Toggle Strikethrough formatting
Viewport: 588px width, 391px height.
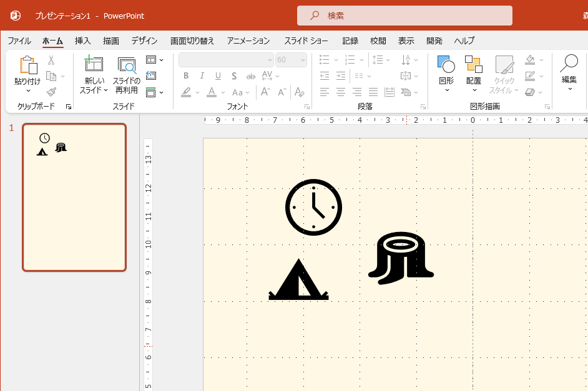[x=250, y=77]
